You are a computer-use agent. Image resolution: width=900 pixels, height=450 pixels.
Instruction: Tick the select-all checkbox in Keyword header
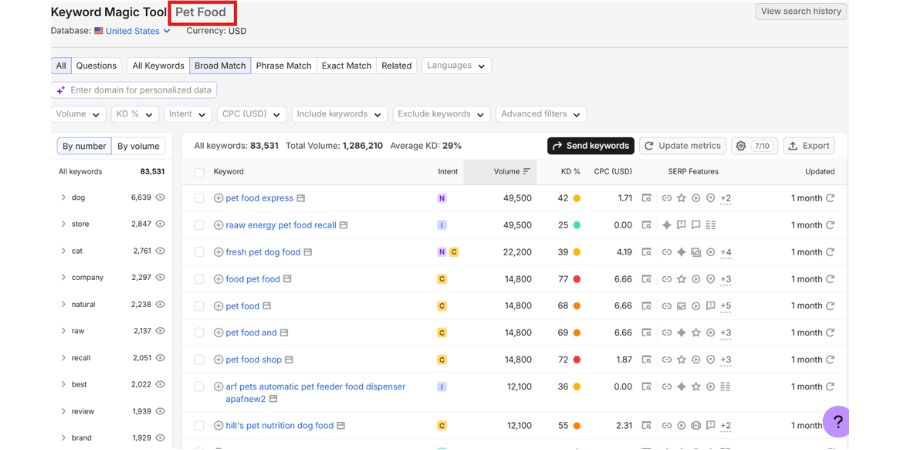pyautogui.click(x=199, y=172)
